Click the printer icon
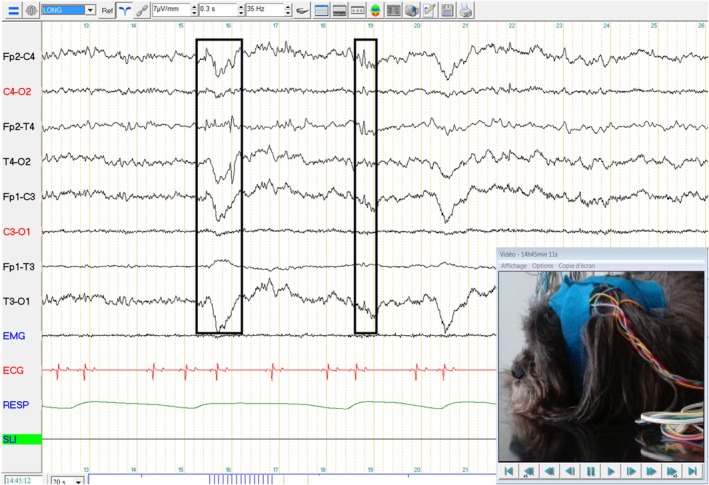Screen dimensions: 709x485 coord(466,10)
